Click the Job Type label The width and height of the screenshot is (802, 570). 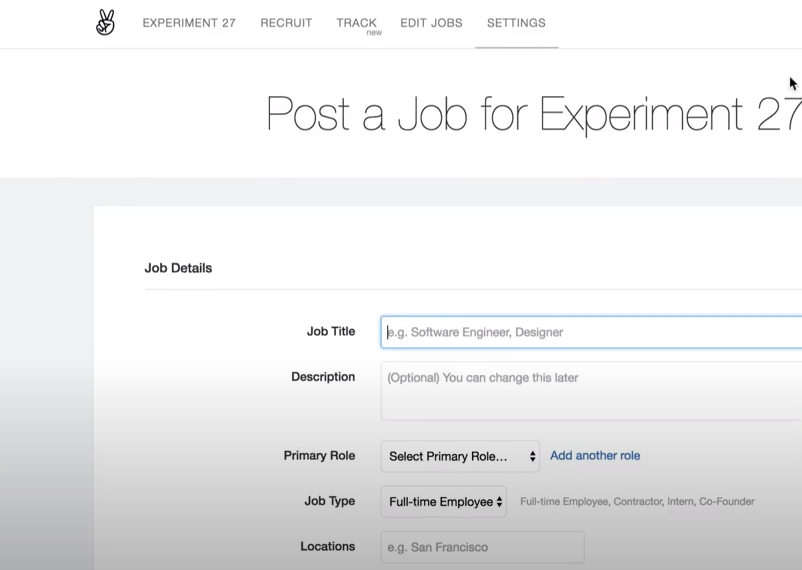(329, 501)
